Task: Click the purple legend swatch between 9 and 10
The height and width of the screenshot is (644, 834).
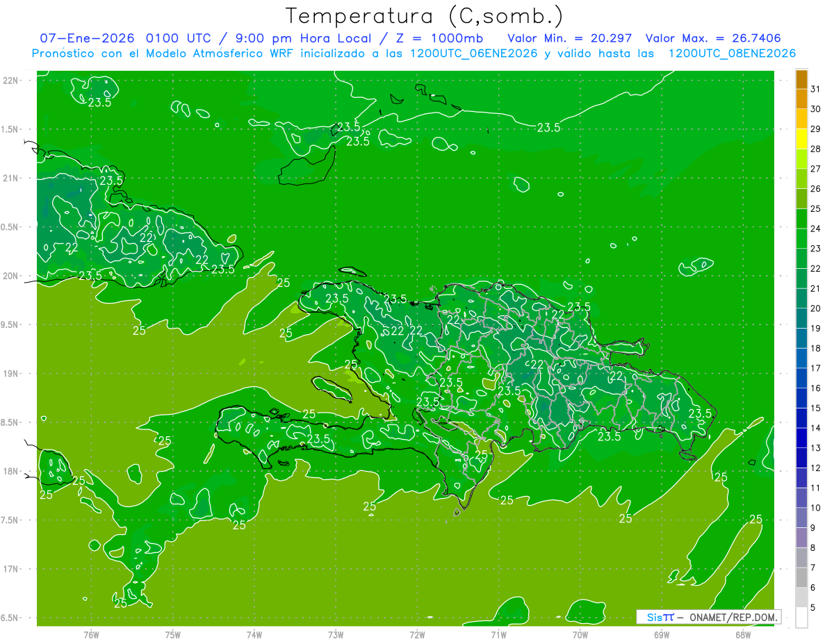Action: [801, 518]
